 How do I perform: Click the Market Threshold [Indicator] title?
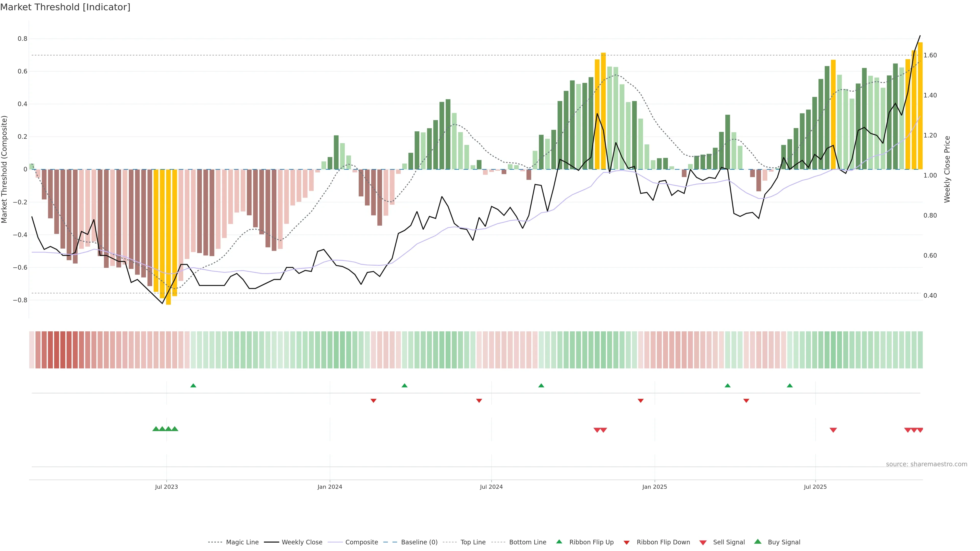tap(65, 7)
